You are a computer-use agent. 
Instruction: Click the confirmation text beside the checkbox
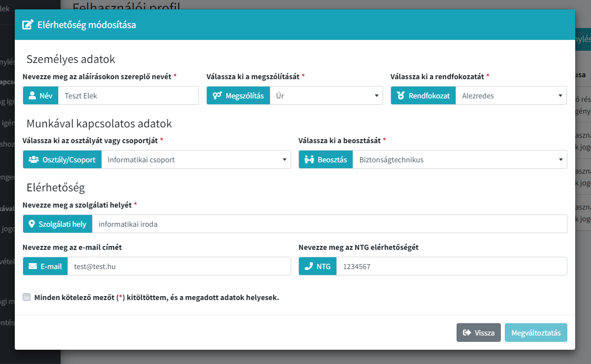[157, 298]
